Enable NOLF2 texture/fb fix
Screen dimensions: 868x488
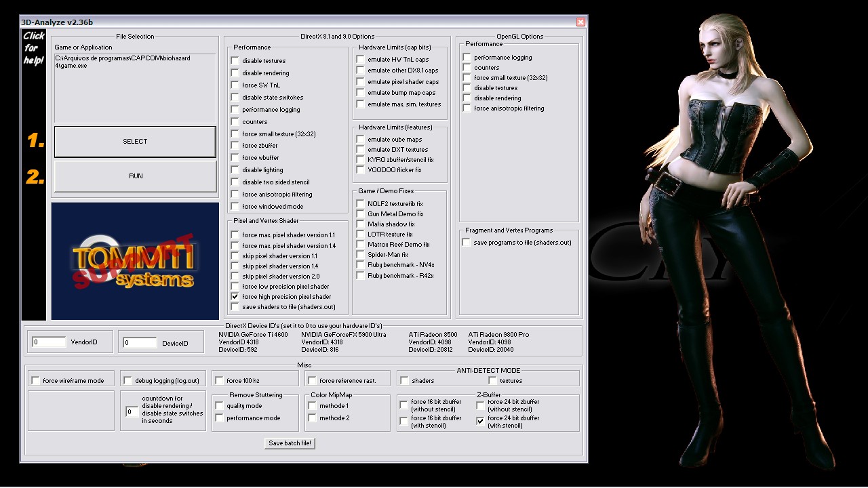pos(360,204)
